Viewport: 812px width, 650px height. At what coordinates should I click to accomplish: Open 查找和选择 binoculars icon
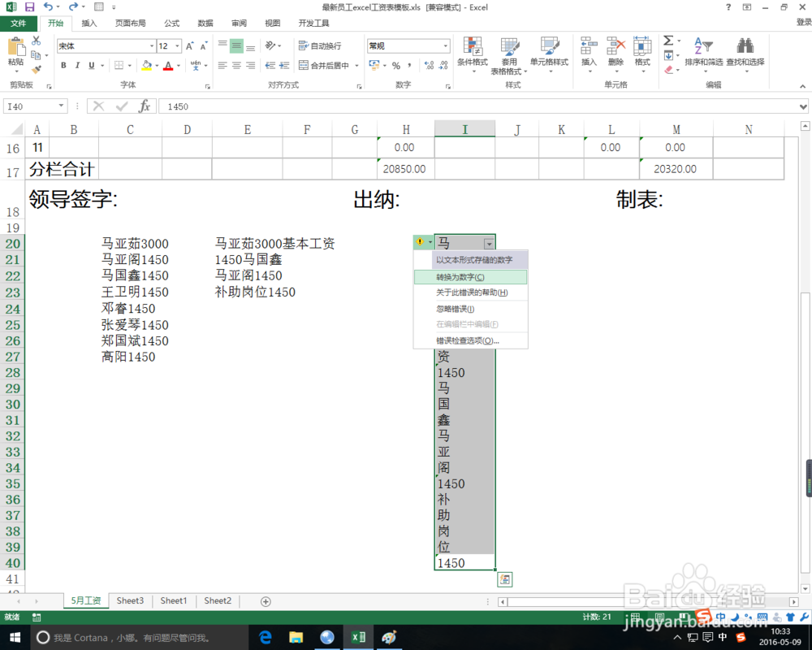click(x=745, y=54)
